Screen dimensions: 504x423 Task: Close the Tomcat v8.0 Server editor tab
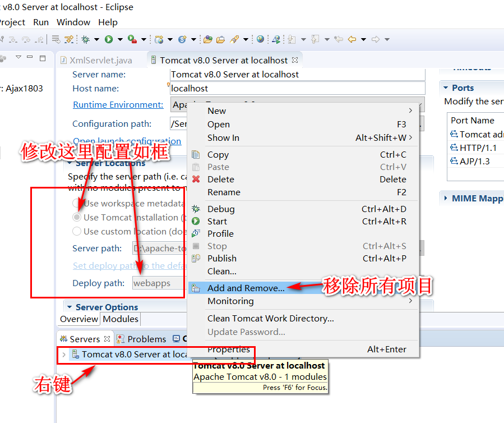coord(295,60)
